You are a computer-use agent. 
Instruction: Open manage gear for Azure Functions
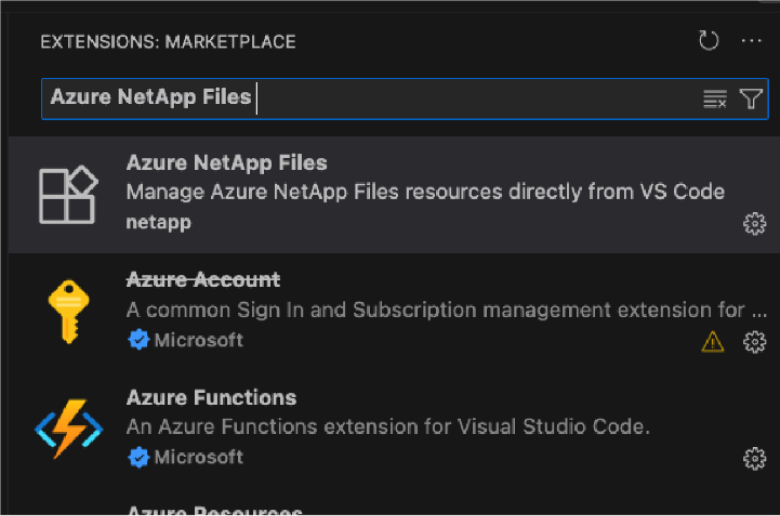pyautogui.click(x=755, y=459)
